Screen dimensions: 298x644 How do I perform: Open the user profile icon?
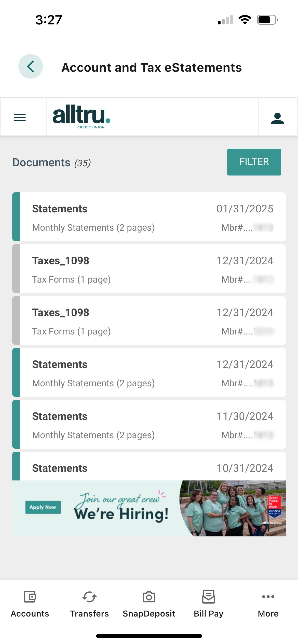(x=277, y=118)
